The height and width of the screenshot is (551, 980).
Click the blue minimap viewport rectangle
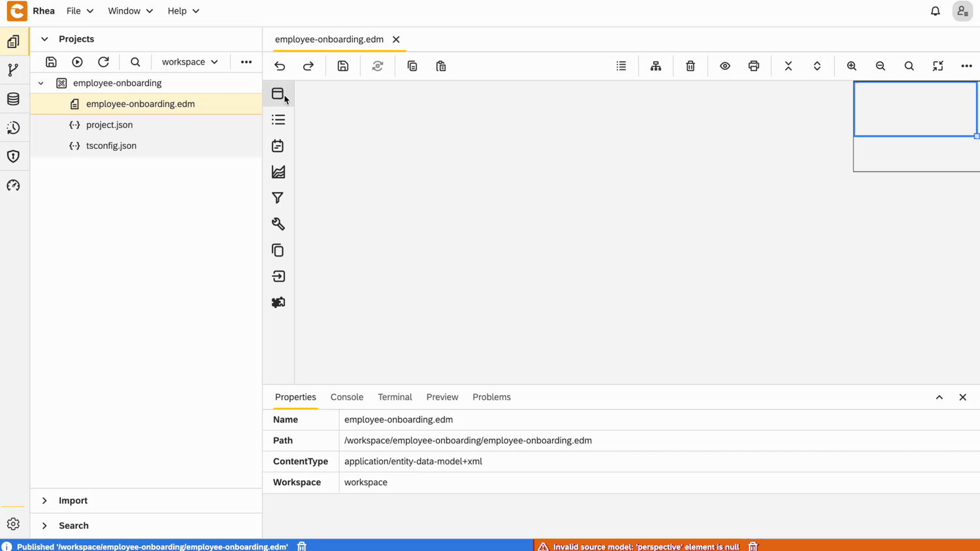[x=915, y=109]
